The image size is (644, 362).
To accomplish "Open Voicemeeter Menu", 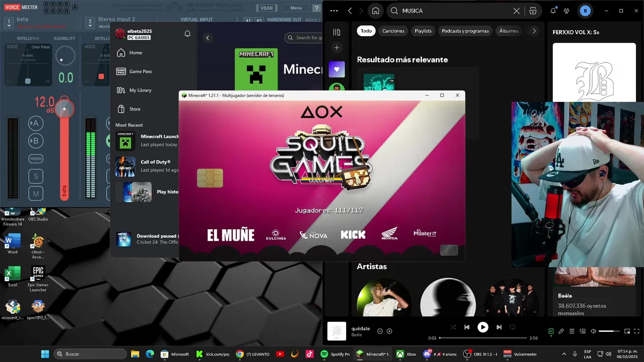I will [x=296, y=8].
